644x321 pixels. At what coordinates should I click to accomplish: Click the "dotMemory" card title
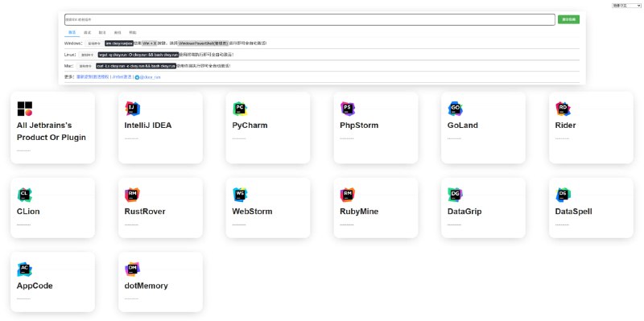coord(147,286)
